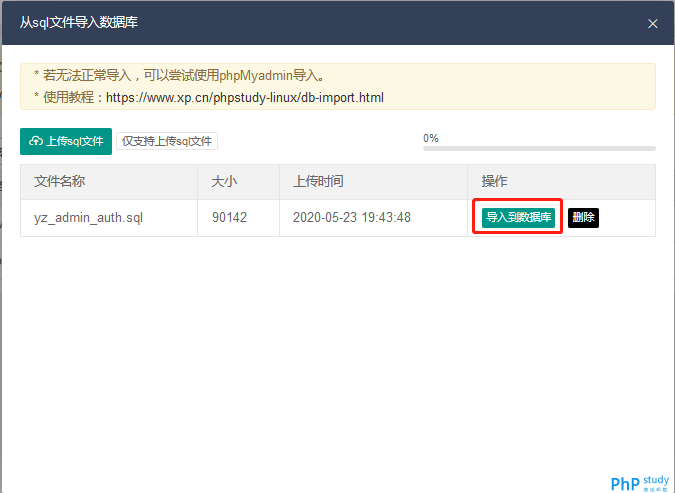Viewport: 675px width, 493px height.
Task: Click the upload time 2020-05-23 19:43:48
Action: point(352,217)
